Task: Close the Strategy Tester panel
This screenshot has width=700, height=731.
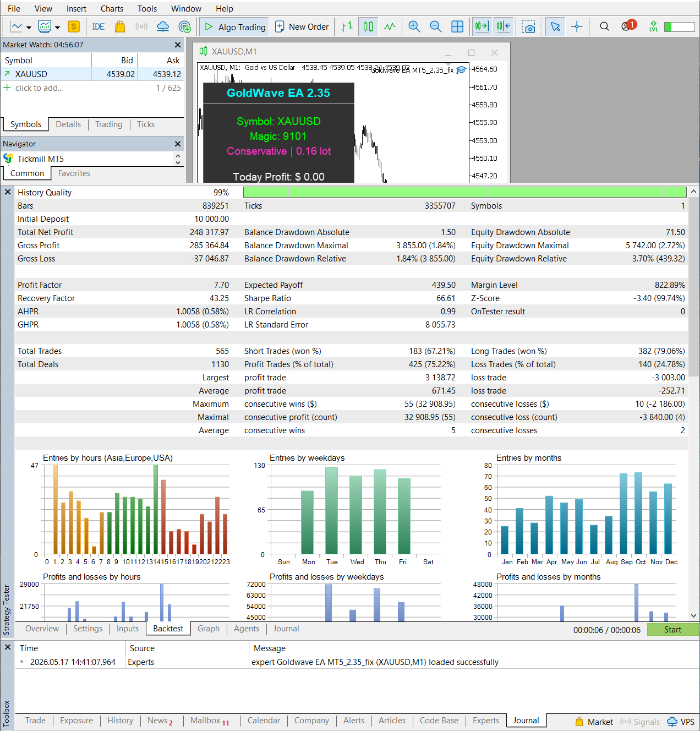Action: (8, 192)
